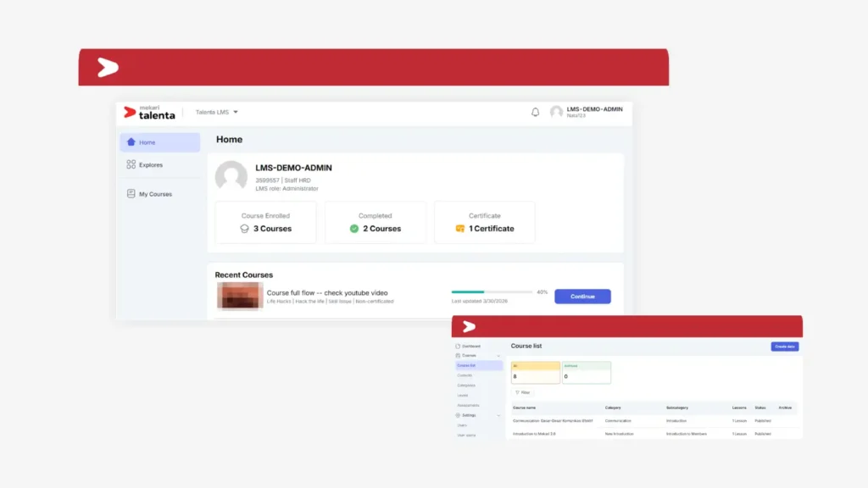Click the 'New Introduction' category cell
The image size is (868, 488).
point(619,434)
